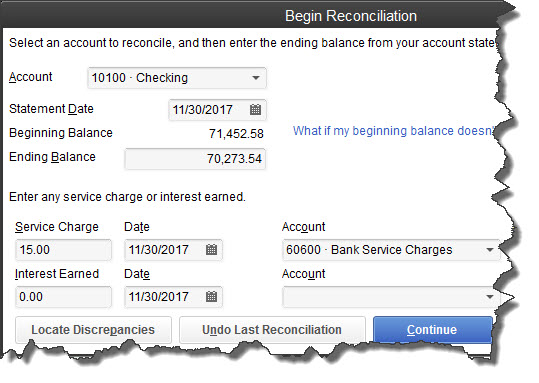The width and height of the screenshot is (539, 383).
Task: Open the beginning balance help link
Action: point(394,131)
